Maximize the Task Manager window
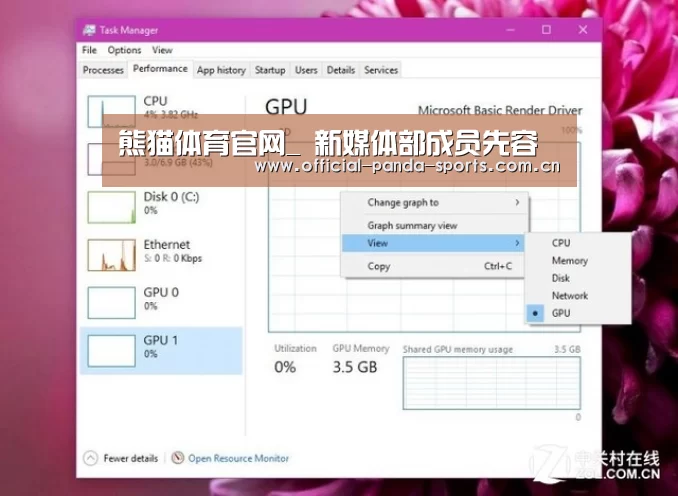 (x=547, y=29)
